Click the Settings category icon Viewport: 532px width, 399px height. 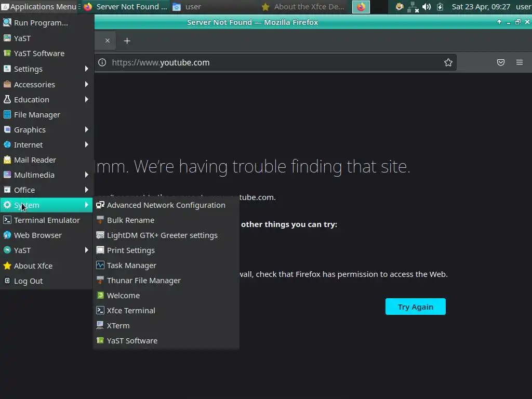click(7, 69)
